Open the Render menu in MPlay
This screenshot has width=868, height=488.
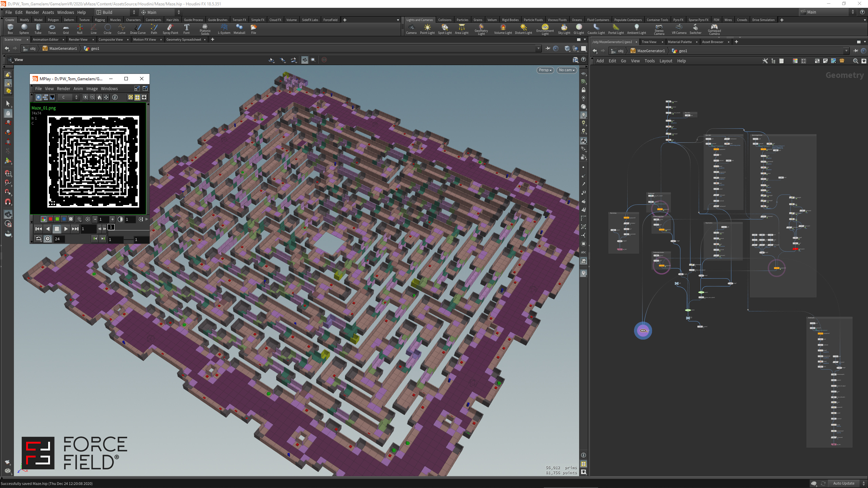click(x=63, y=88)
